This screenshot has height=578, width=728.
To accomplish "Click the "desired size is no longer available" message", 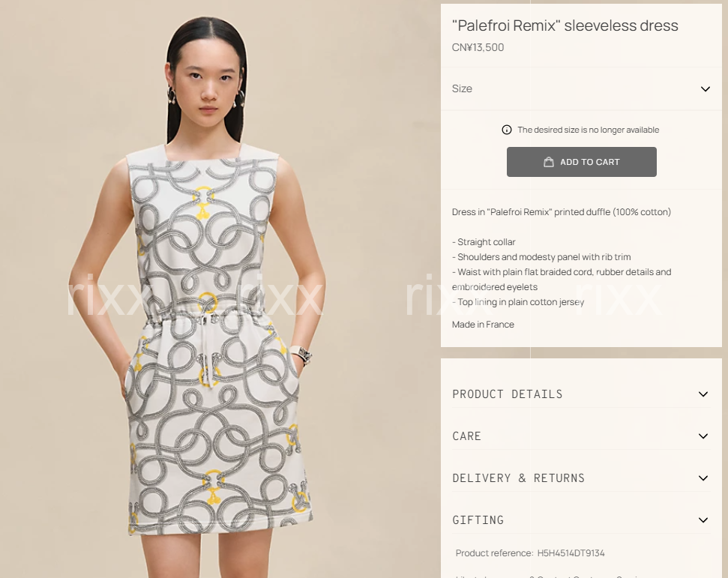I will tap(589, 130).
